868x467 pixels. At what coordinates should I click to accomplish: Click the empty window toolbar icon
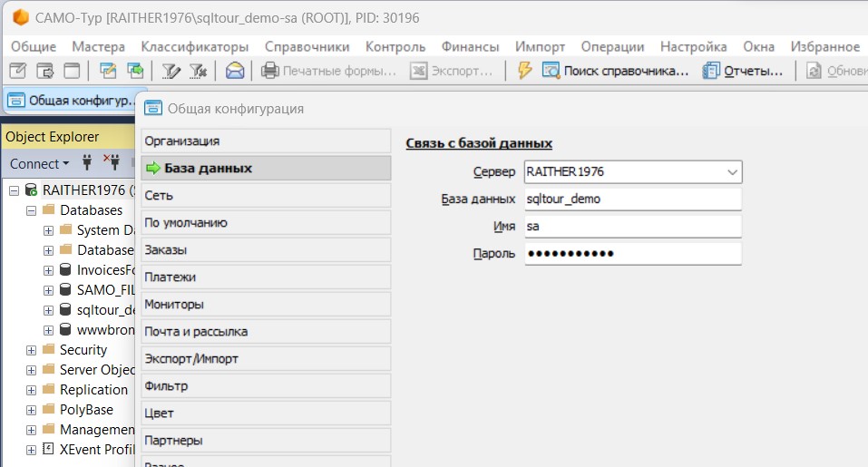coord(71,71)
